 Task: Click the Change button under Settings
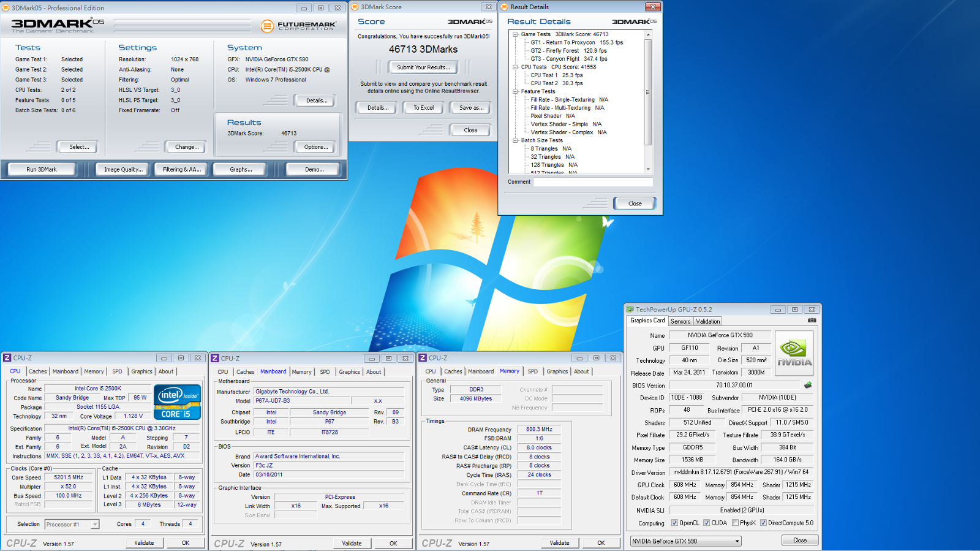(x=186, y=146)
